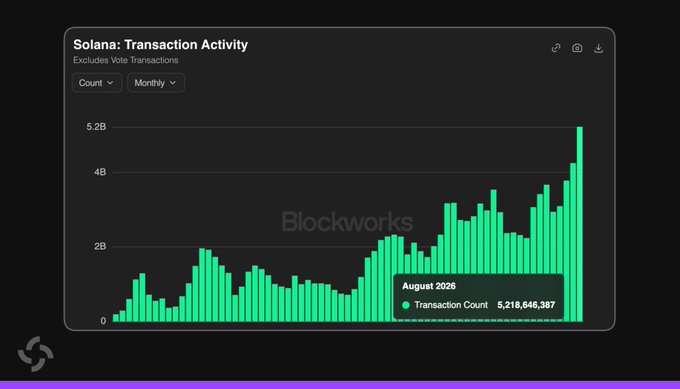Image resolution: width=680 pixels, height=389 pixels.
Task: Click the 4B axis label
Action: tap(100, 172)
